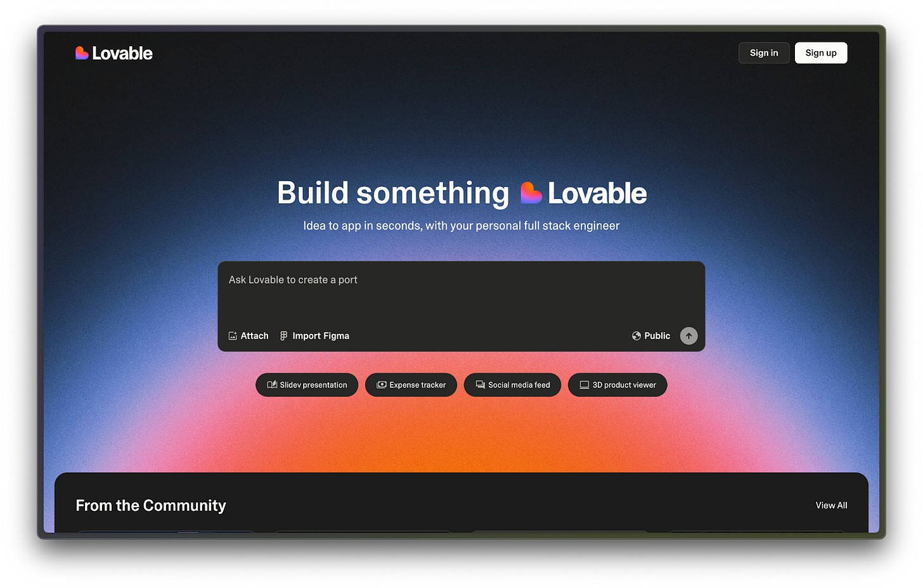Viewport: 923px width, 588px height.
Task: Expand the Attach options
Action: pyautogui.click(x=248, y=336)
